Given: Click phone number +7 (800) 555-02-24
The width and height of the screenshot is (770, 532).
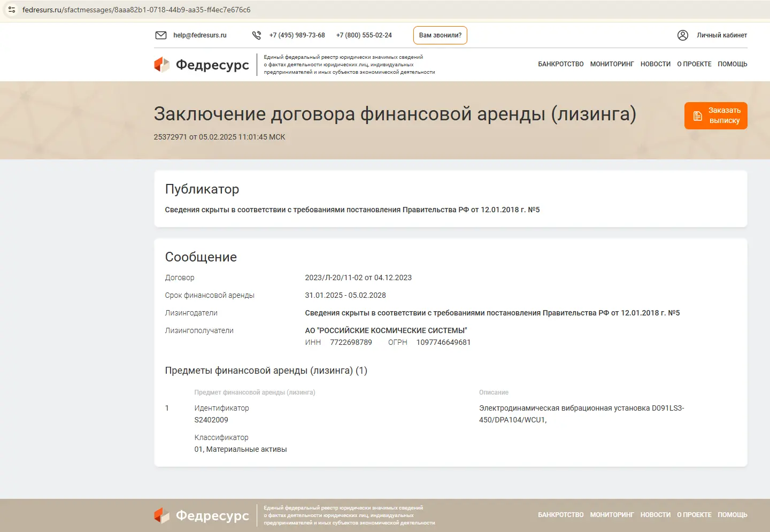Looking at the screenshot, I should point(364,35).
